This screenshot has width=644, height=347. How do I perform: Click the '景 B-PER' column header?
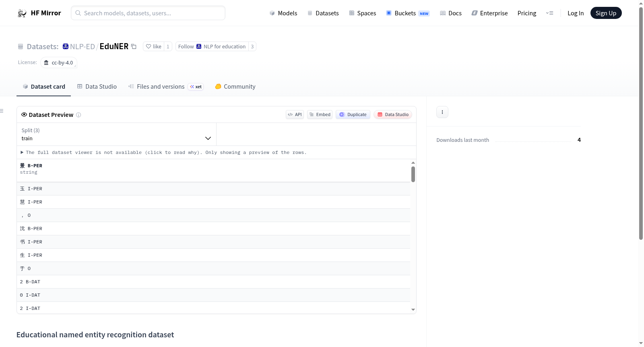coord(213,170)
